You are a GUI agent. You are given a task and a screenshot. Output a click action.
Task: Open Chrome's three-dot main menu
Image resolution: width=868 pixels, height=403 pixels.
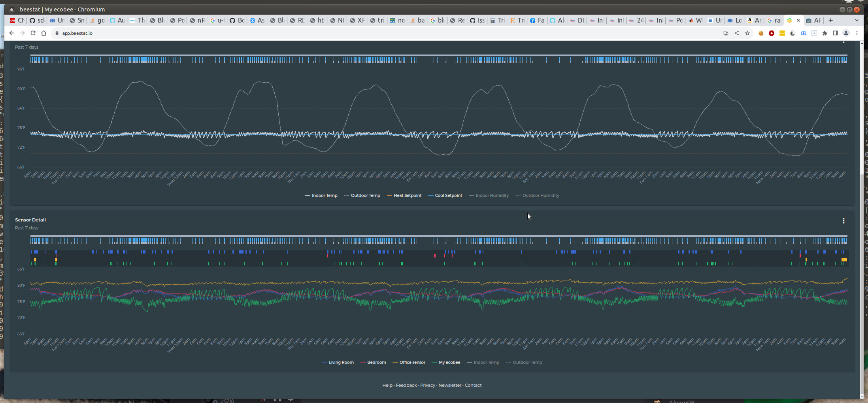[857, 33]
